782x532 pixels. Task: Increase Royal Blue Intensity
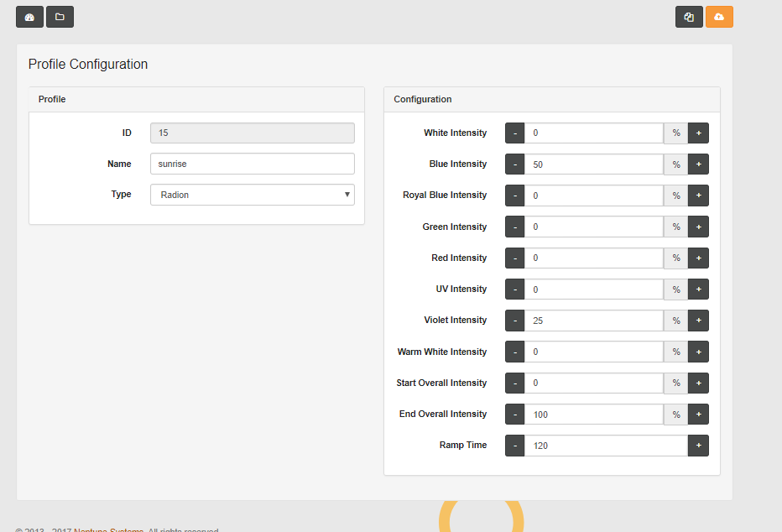pyautogui.click(x=698, y=196)
